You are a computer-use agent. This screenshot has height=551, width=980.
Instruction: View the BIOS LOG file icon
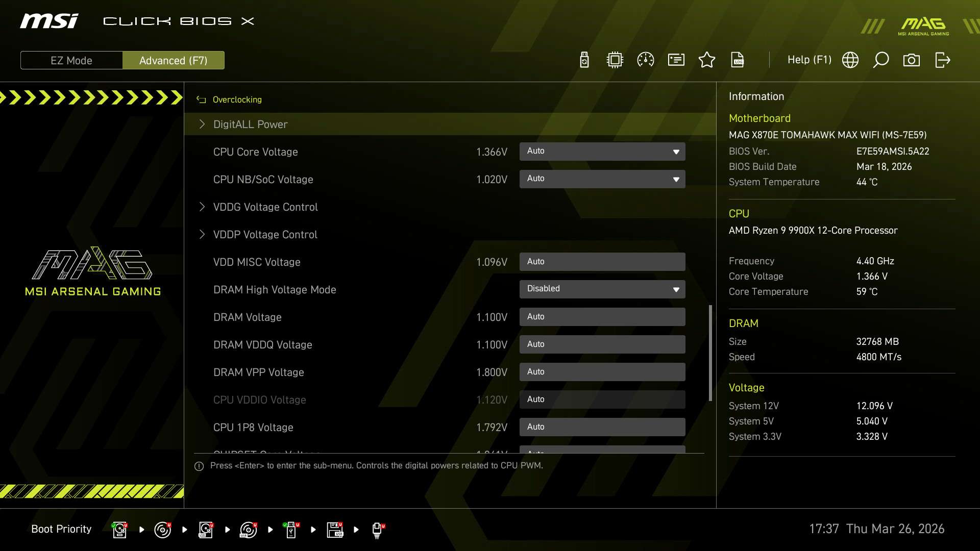(x=738, y=60)
